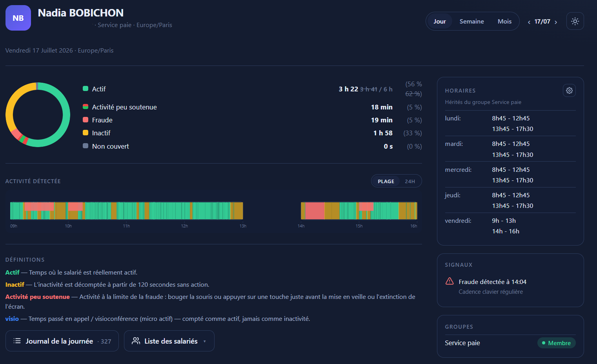Click the lundi schedule row label
Screen dimensions: 597x364
click(x=453, y=118)
